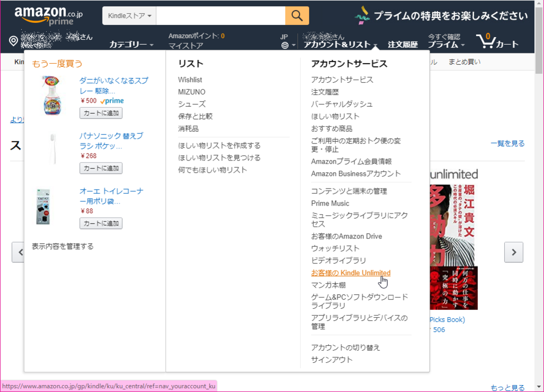Click the next carousel arrow button
Image resolution: width=544 pixels, height=392 pixels.
coord(514,252)
